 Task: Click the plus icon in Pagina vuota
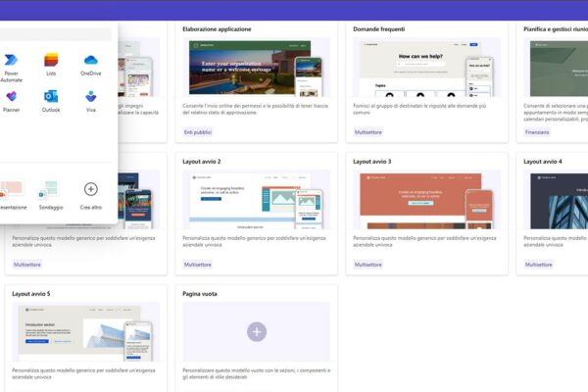257,331
